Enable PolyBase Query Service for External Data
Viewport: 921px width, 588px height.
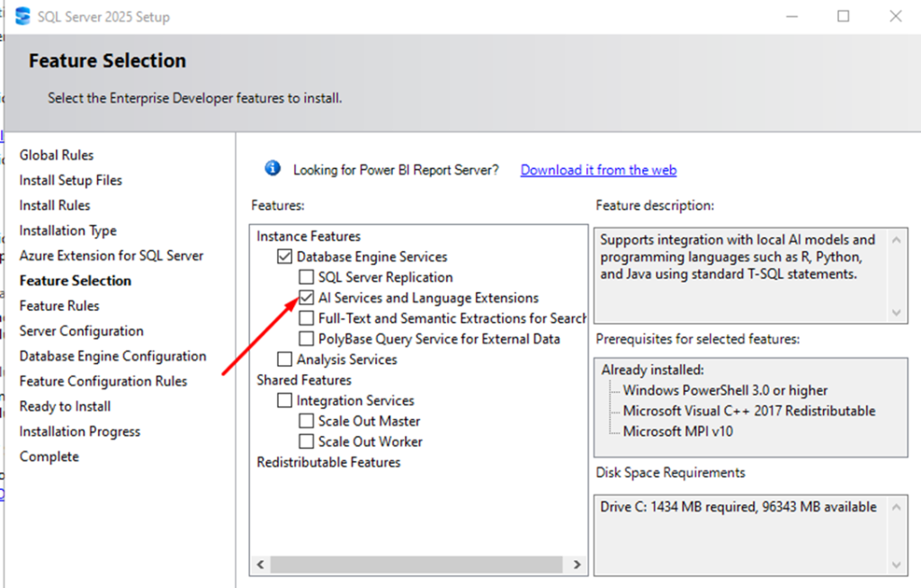306,339
